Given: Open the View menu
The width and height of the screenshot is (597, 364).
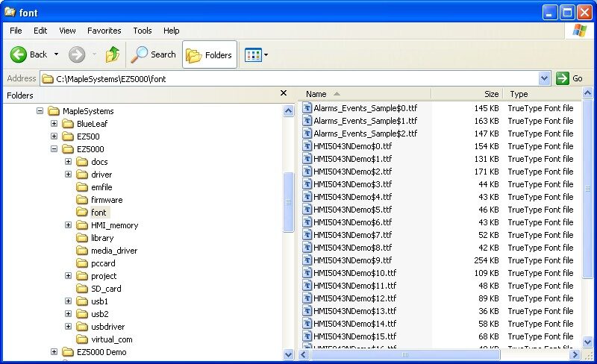Looking at the screenshot, I should 67,31.
